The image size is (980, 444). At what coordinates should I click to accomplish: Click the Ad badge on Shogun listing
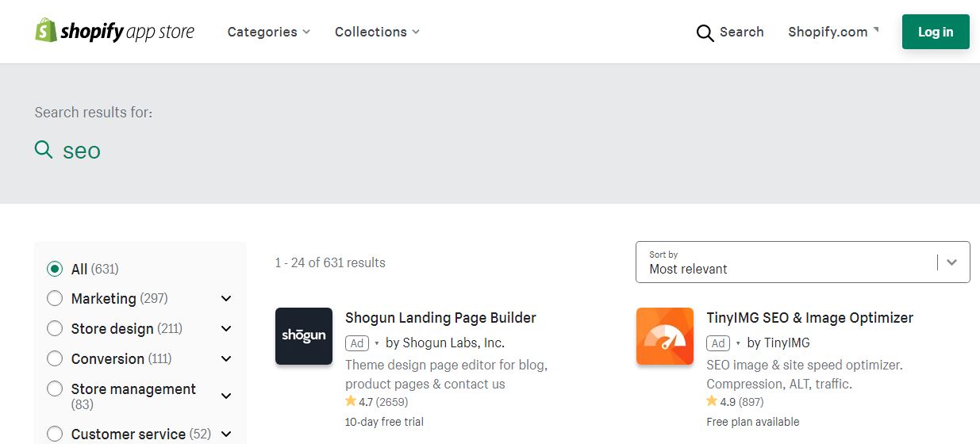(x=357, y=343)
